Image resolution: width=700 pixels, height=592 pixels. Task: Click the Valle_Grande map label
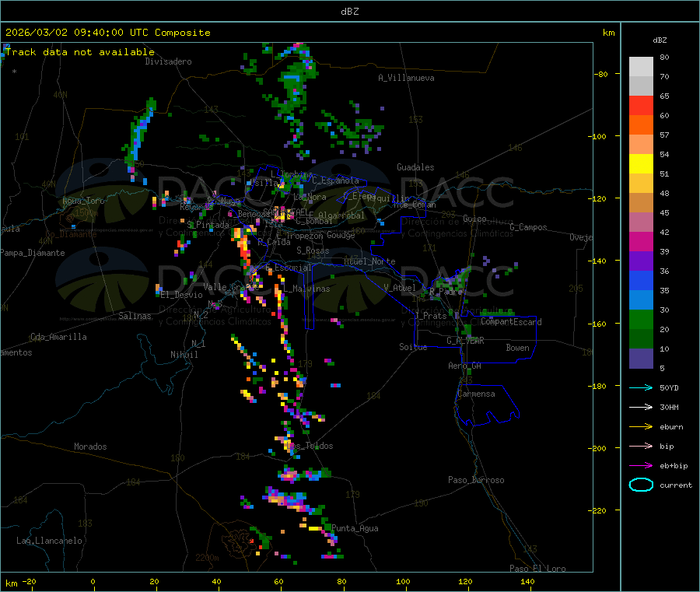pos(231,286)
